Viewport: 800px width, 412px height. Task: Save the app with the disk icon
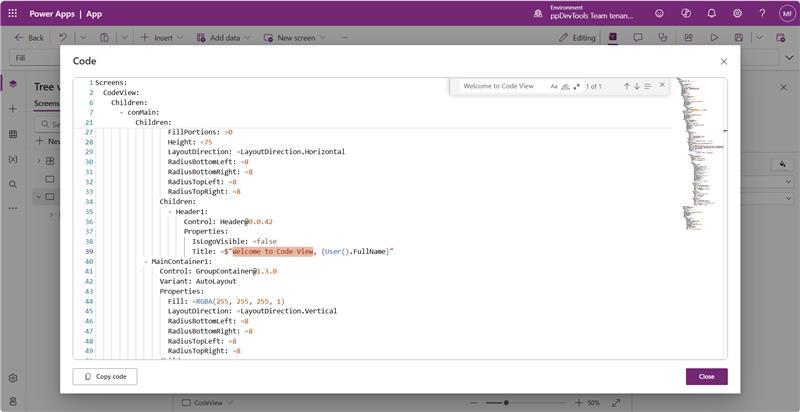(x=739, y=38)
